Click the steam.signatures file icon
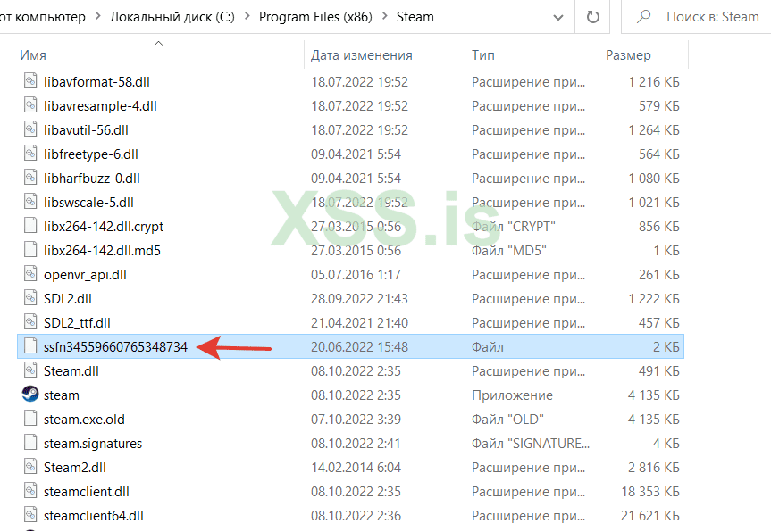The height and width of the screenshot is (532, 771). tap(30, 442)
